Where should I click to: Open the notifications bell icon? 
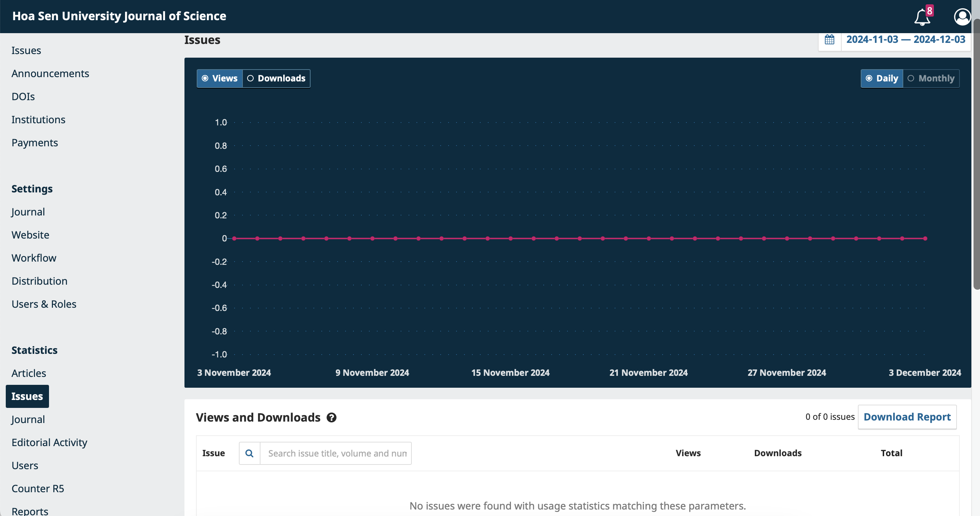tap(922, 17)
